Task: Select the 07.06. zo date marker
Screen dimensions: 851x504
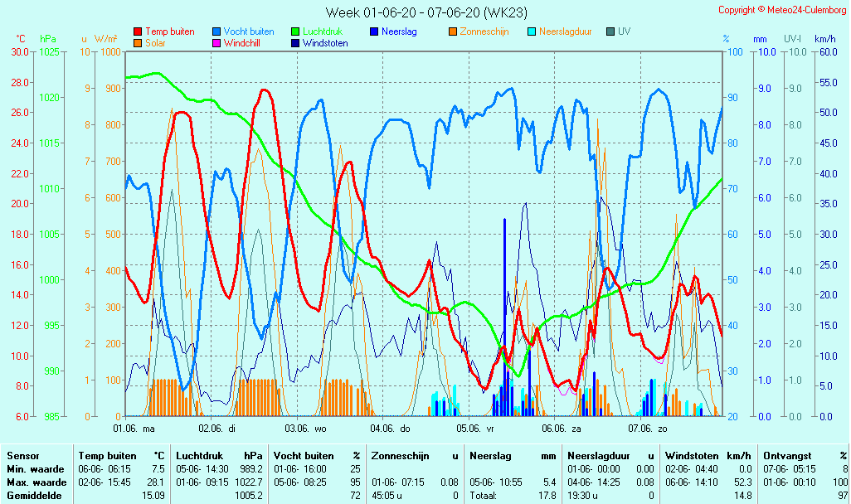Action: tap(647, 429)
